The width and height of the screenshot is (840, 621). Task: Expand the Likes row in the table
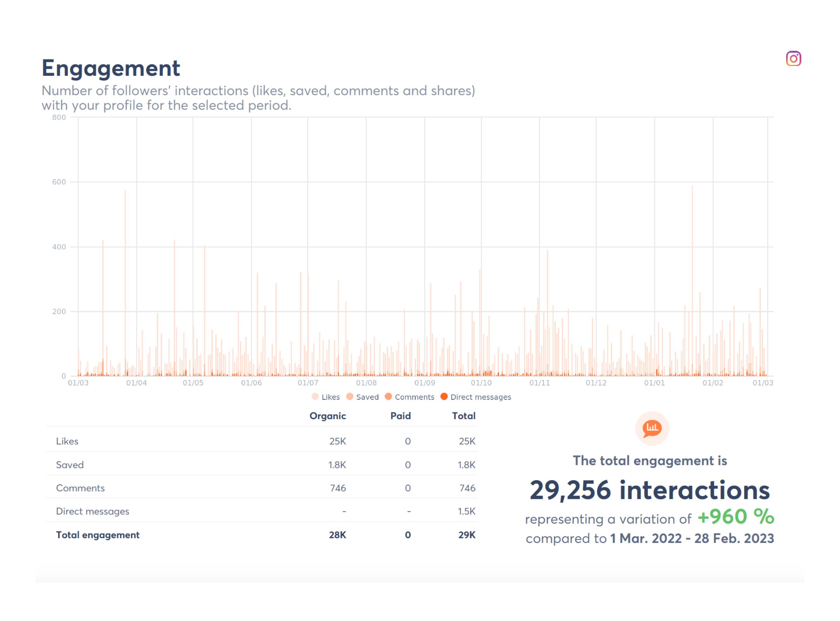pos(68,441)
